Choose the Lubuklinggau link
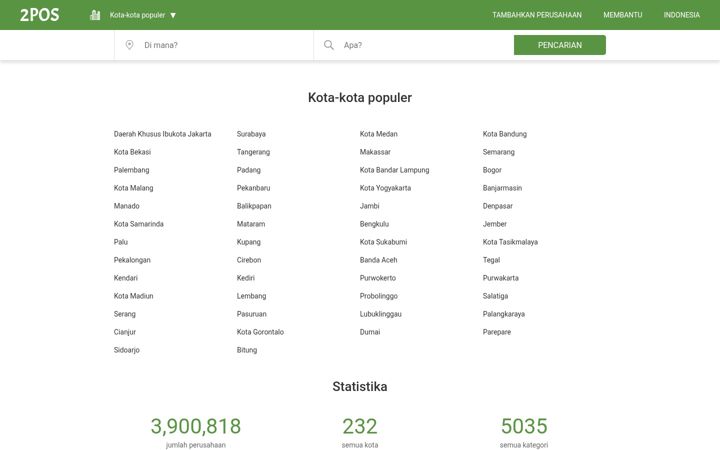Image resolution: width=720 pixels, height=450 pixels. (381, 314)
